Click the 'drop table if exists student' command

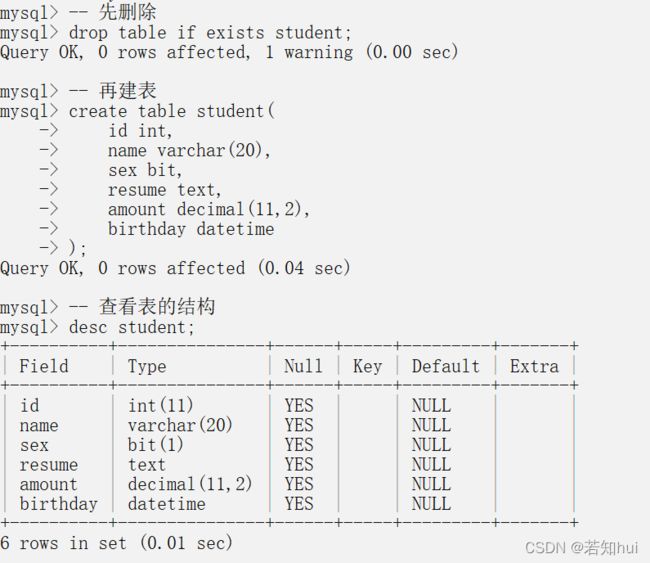pyautogui.click(x=210, y=32)
